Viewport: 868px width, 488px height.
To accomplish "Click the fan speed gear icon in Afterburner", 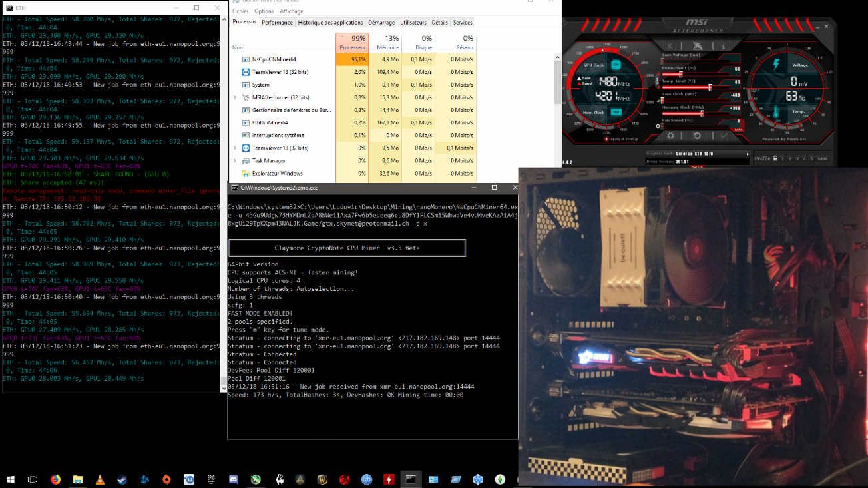I will (x=658, y=126).
